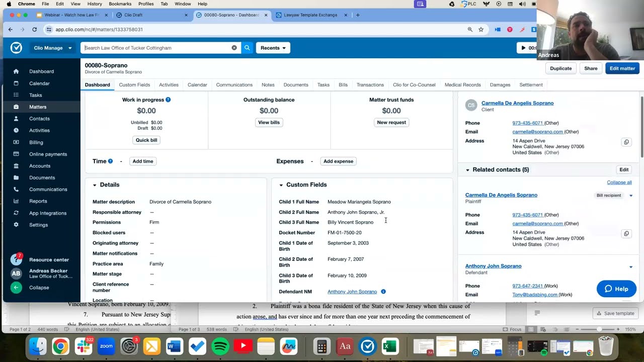Copy Plaintiff address in Related contacts
This screenshot has width=644, height=362.
pos(626,234)
